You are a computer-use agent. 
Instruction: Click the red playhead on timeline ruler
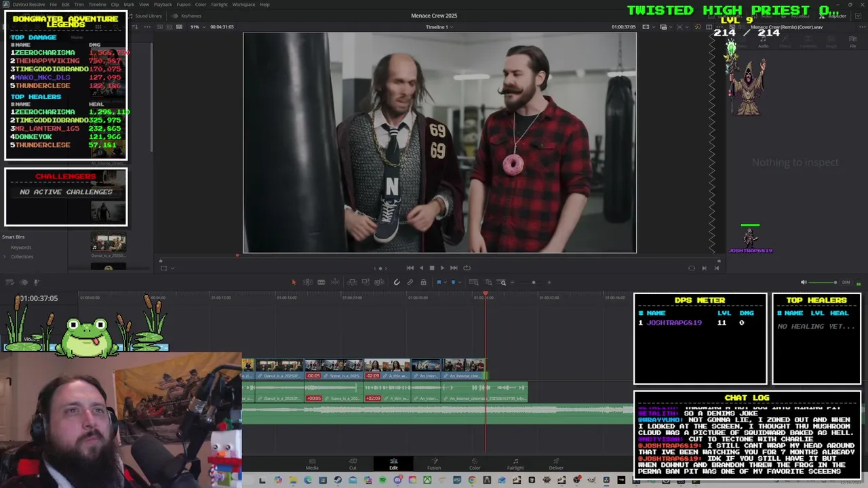pyautogui.click(x=486, y=295)
